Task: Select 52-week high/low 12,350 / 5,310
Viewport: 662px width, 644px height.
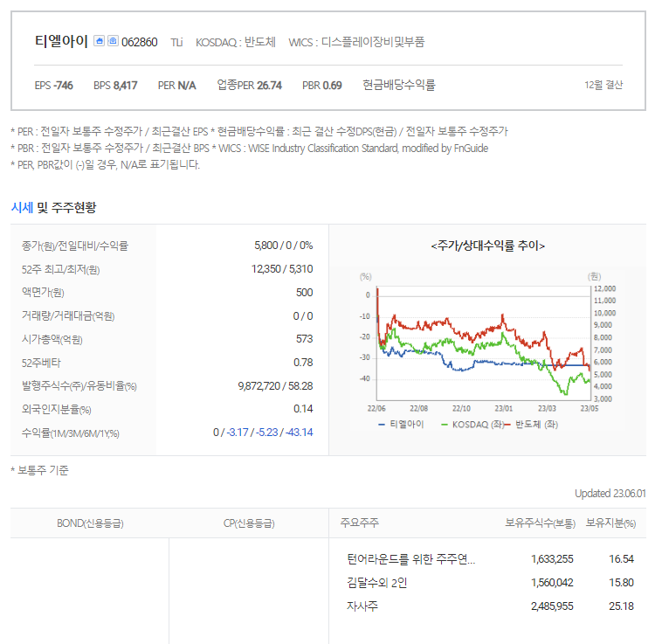Action: pos(282,269)
